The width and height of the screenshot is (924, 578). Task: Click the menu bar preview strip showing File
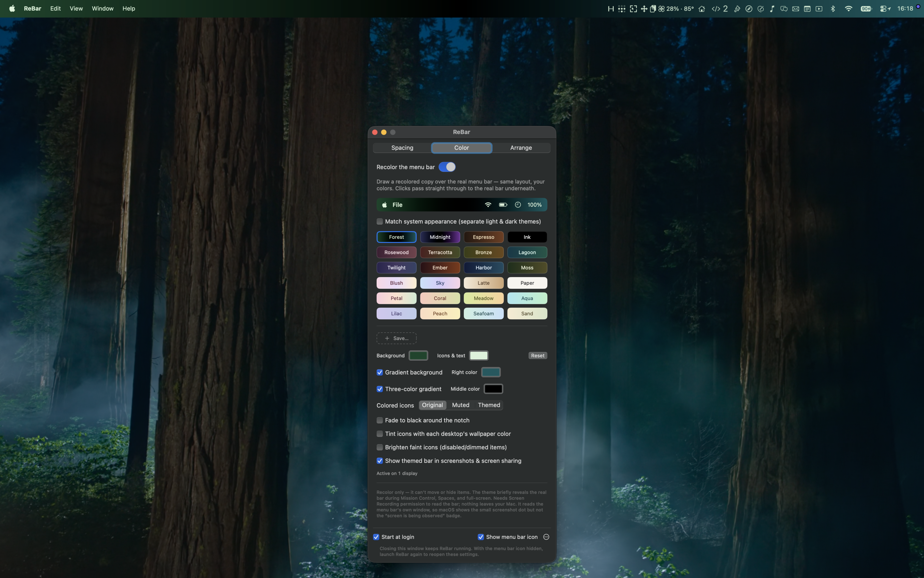(x=462, y=205)
